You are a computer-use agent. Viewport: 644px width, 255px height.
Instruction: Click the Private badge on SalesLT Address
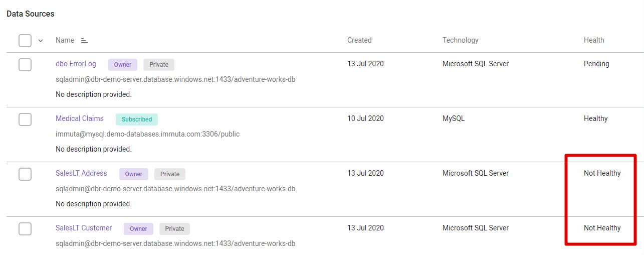[170, 174]
